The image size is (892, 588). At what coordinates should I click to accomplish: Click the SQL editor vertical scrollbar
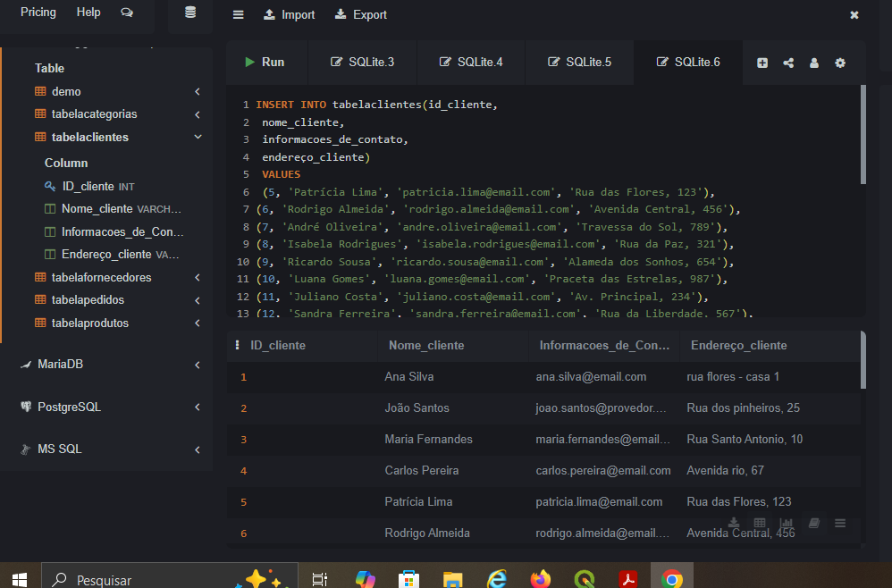click(863, 135)
